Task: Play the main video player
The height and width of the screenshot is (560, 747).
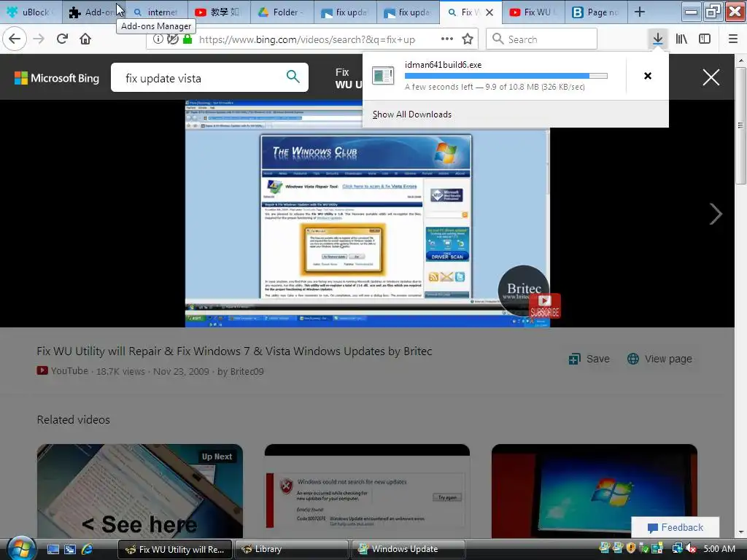Action: [368, 214]
